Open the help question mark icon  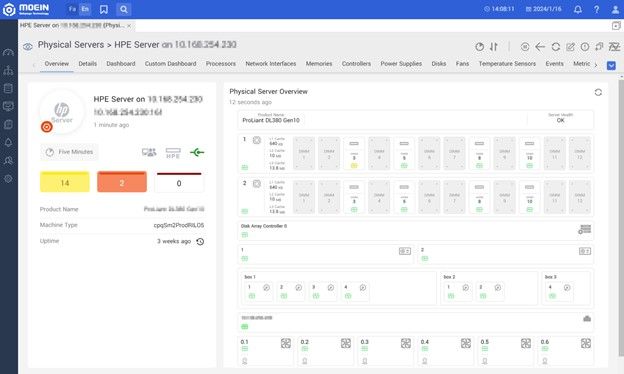(596, 9)
